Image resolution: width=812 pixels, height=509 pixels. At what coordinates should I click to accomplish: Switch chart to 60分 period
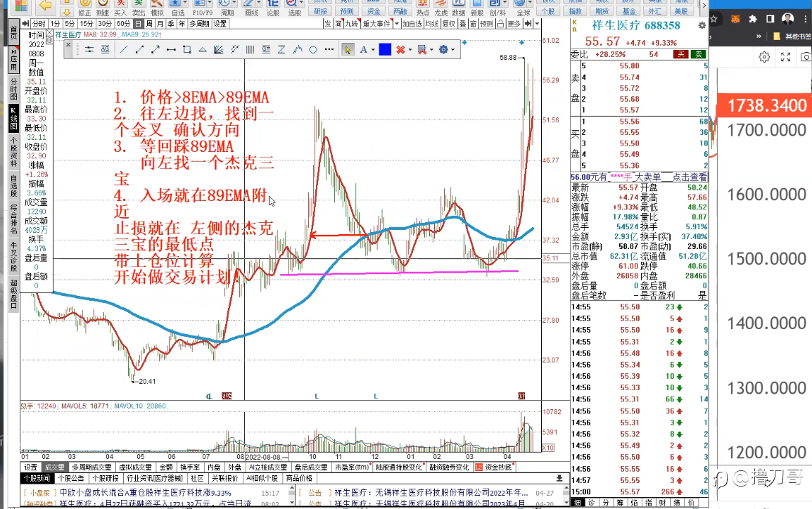coord(123,24)
